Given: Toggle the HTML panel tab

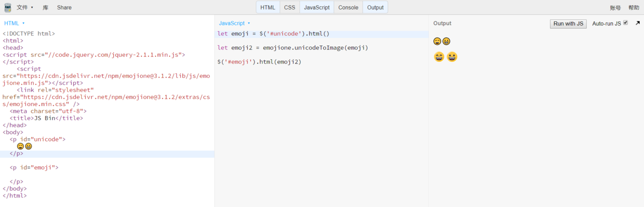Looking at the screenshot, I should (268, 7).
